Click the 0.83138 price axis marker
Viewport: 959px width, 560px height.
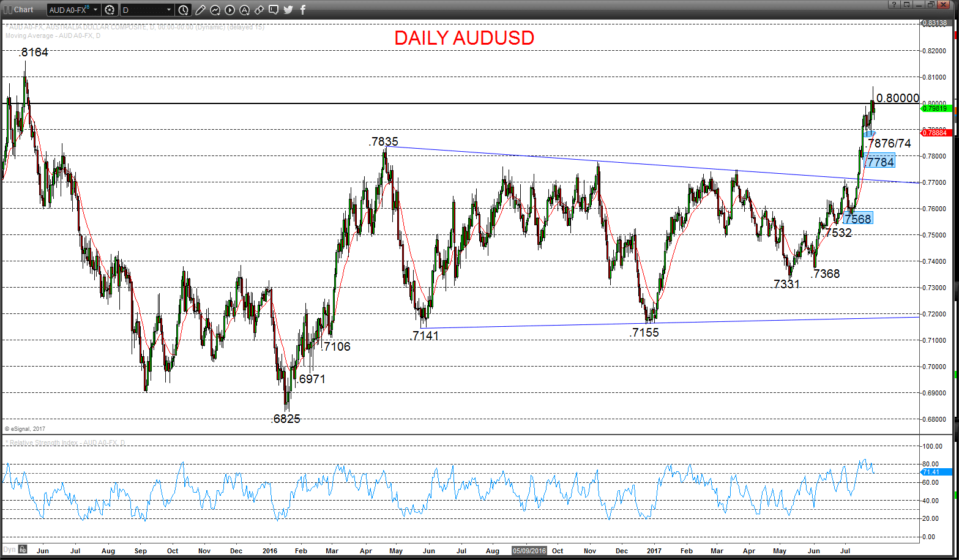pos(936,23)
